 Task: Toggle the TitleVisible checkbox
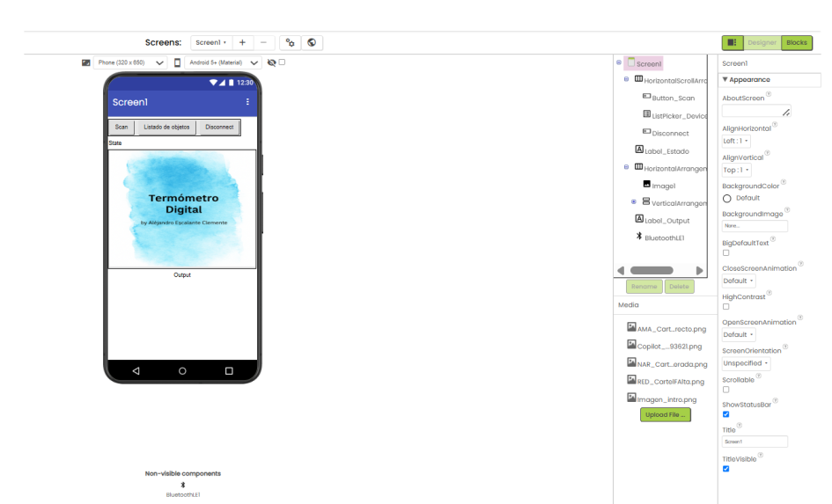[725, 468]
